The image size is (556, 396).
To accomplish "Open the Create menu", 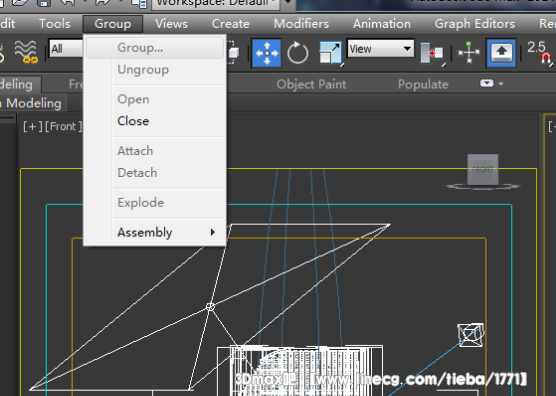I will (x=230, y=24).
